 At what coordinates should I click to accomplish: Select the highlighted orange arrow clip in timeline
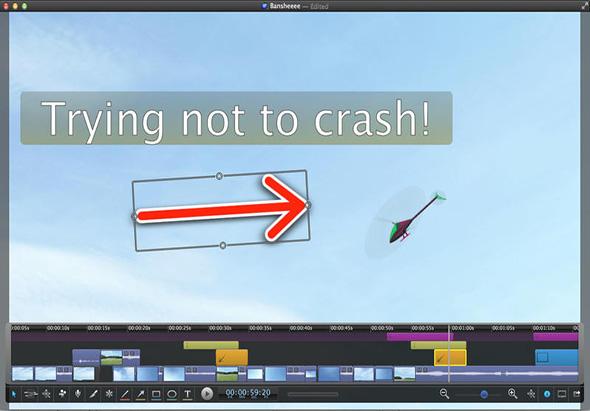(450, 358)
